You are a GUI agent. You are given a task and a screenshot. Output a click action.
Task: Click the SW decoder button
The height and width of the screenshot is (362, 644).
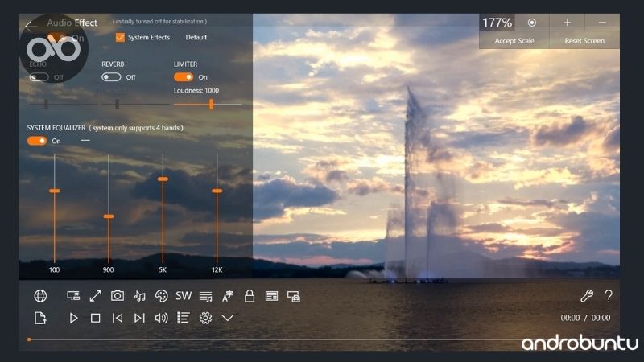pyautogui.click(x=184, y=296)
